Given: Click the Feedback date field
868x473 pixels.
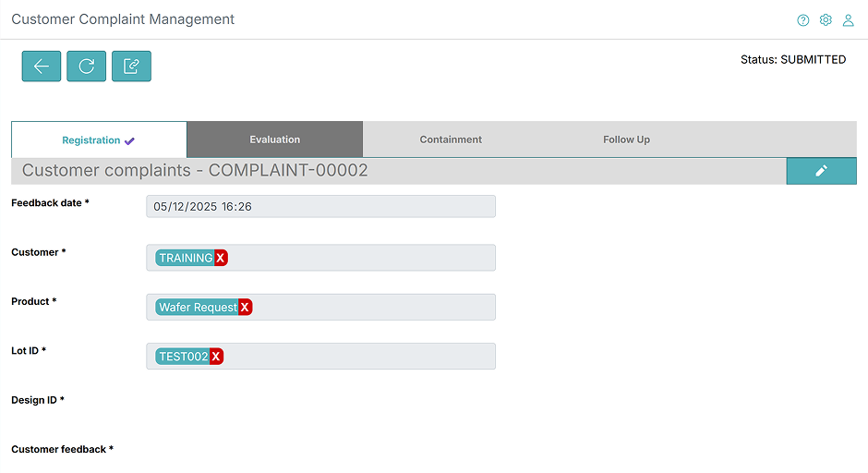Looking at the screenshot, I should click(320, 207).
